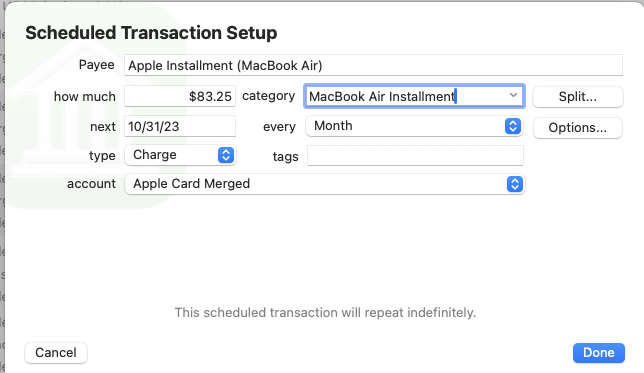
Task: Open the Options... dialog
Action: click(x=577, y=128)
